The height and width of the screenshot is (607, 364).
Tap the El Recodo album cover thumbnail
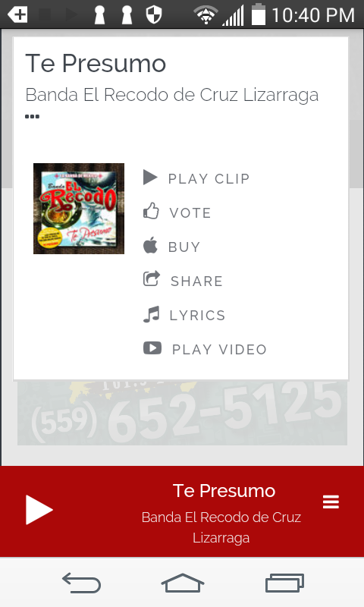79,209
